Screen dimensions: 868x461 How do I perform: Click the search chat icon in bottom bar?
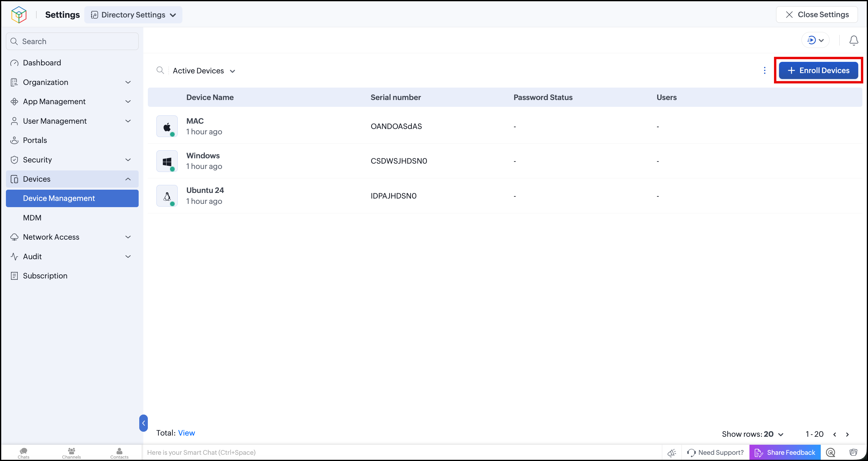830,453
